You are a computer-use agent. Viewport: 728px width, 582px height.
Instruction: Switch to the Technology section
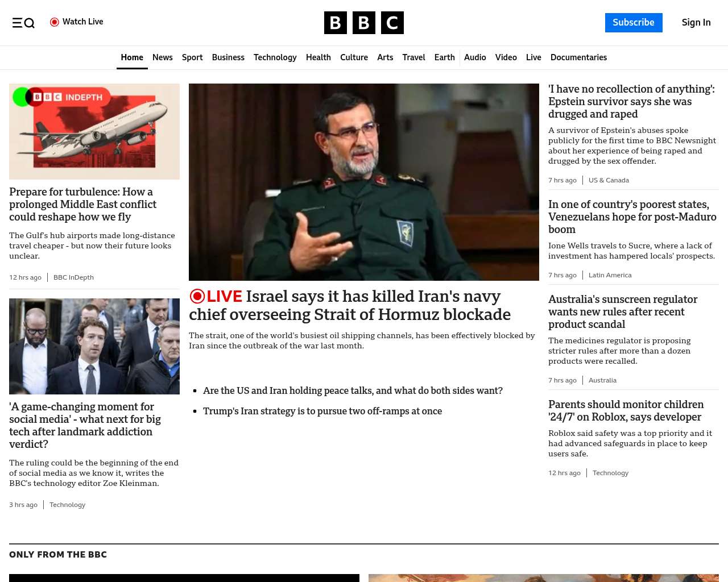point(275,57)
